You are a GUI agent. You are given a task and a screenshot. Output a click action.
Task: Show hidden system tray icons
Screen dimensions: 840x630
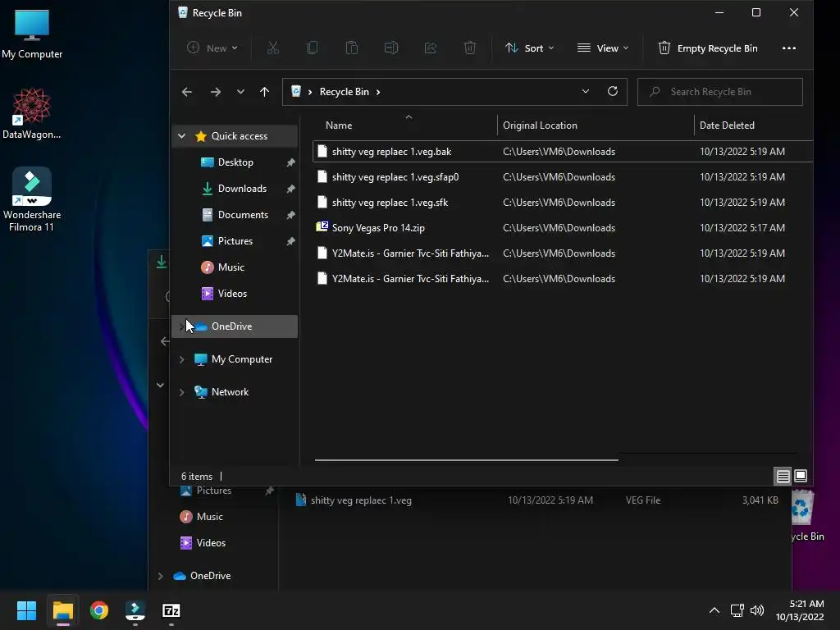point(714,610)
